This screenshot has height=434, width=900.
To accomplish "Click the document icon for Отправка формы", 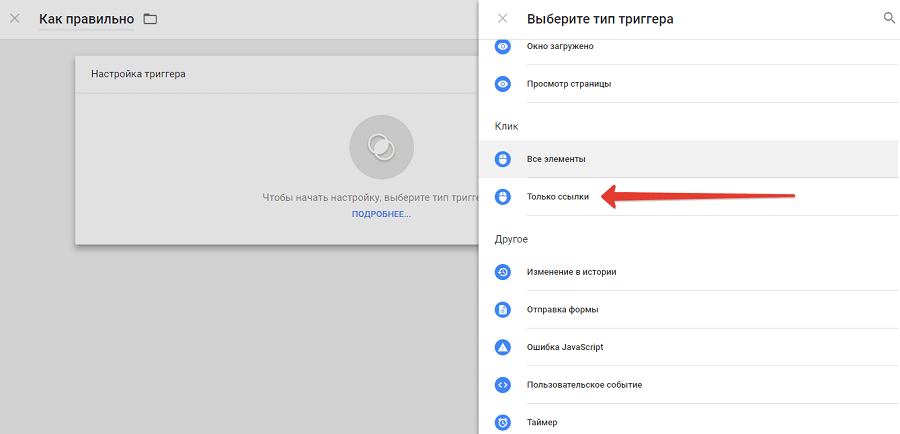I will (x=503, y=309).
